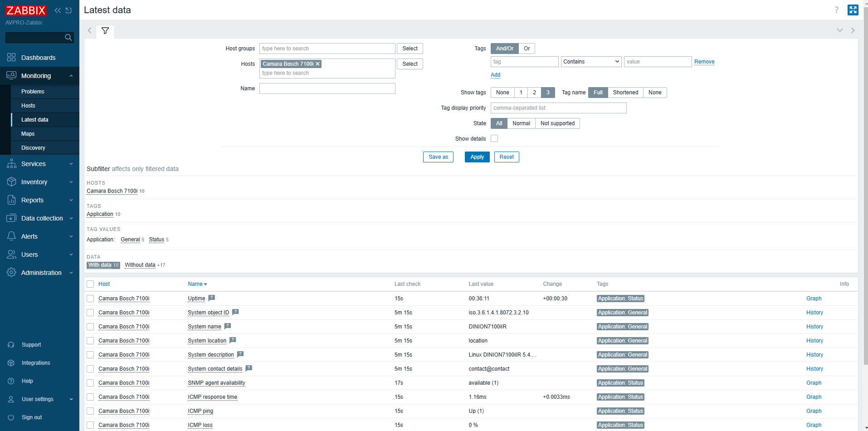Sort table by Name column
Screen dimensions: 868x431
pyautogui.click(x=197, y=284)
